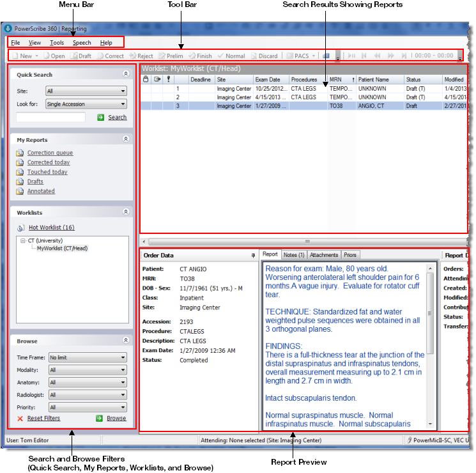
Task: Click the red X Reset Filters icon
Action: pos(20,419)
